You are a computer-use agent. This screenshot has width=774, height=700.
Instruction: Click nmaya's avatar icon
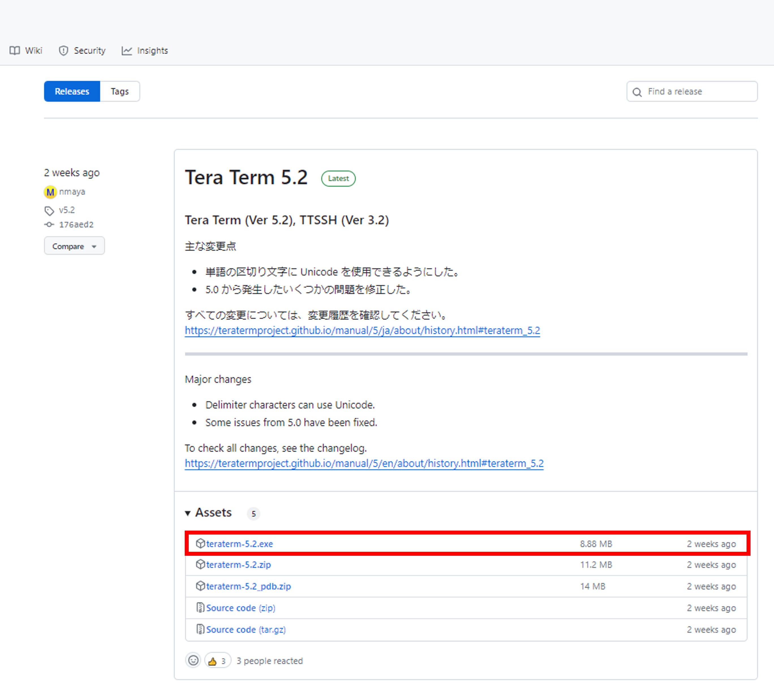click(50, 192)
